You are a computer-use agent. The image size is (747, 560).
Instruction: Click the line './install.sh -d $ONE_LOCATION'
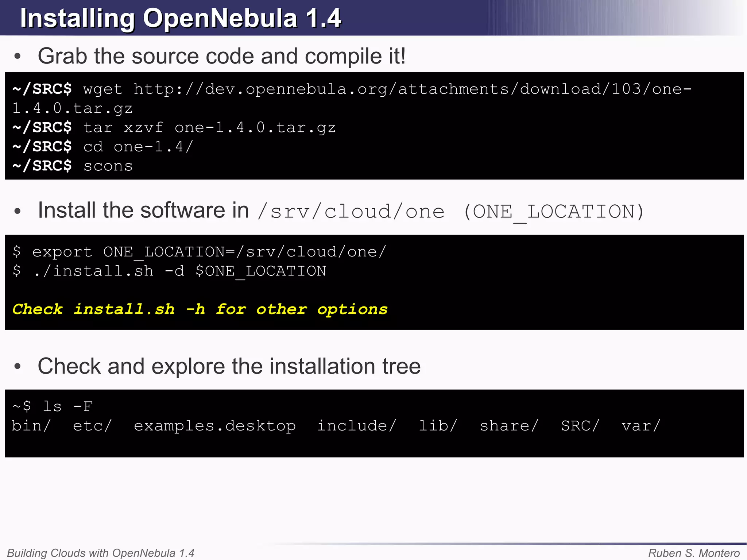click(179, 271)
